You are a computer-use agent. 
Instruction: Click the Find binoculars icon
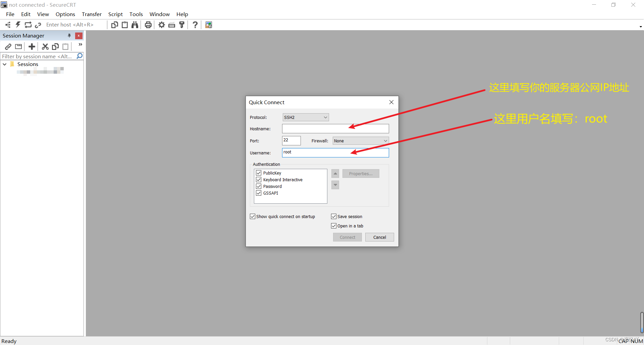pos(135,25)
